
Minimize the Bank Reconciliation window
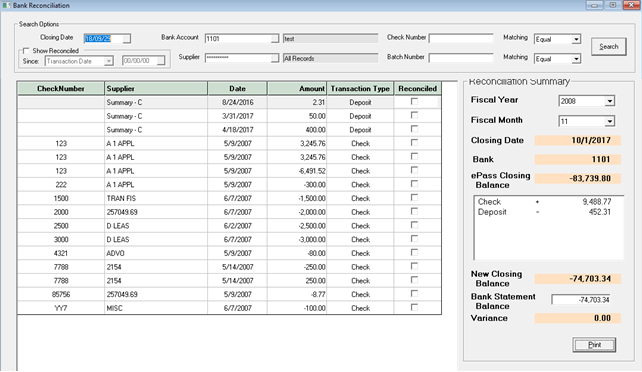pyautogui.click(x=594, y=5)
